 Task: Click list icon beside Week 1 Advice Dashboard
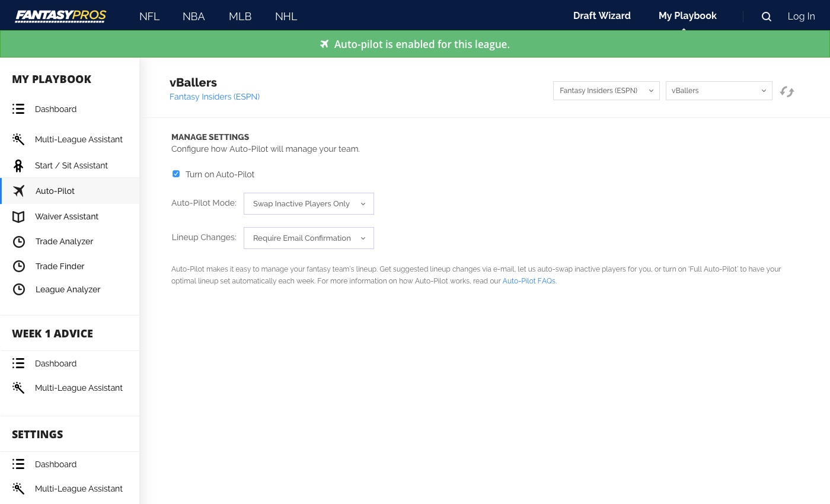tap(18, 363)
